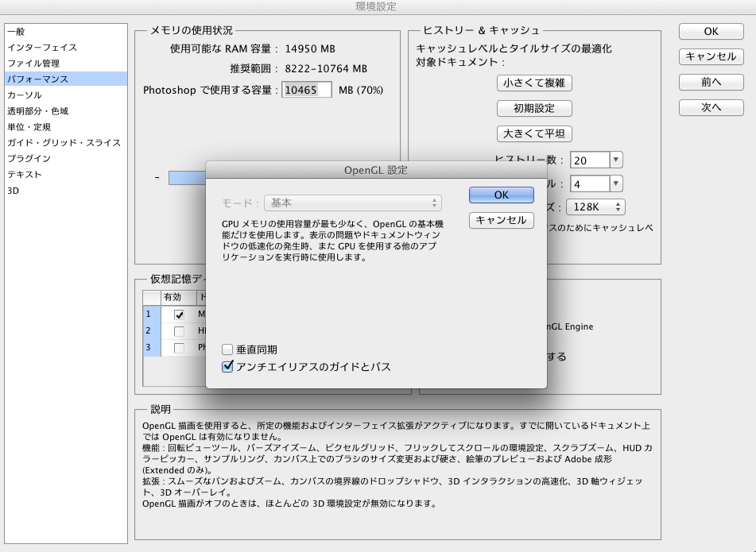756x552 pixels.
Task: Open the cache tile size 128K dropdown
Action: pos(596,207)
